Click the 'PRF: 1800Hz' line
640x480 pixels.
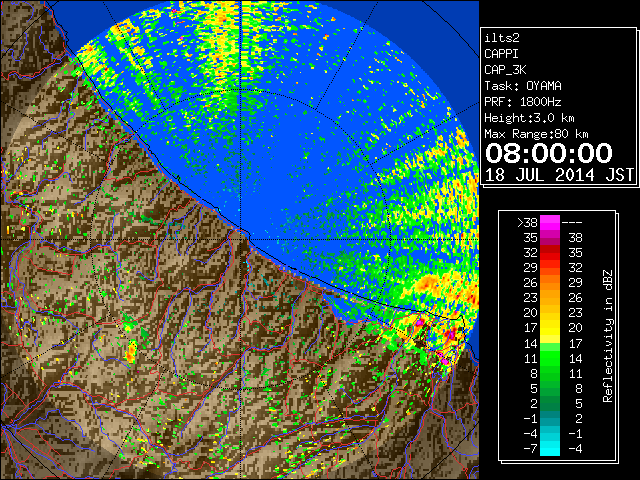523,102
